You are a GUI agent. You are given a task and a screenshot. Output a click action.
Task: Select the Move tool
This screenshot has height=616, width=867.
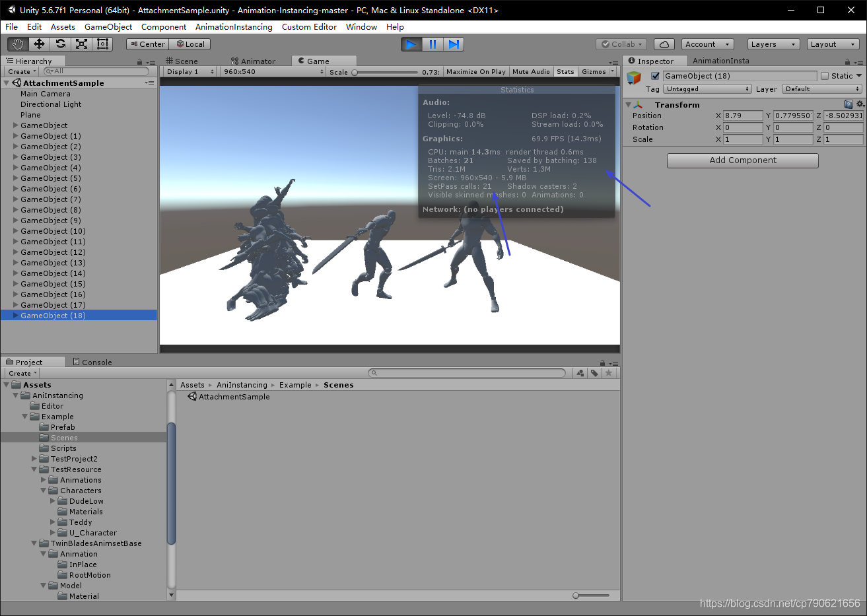pyautogui.click(x=39, y=44)
